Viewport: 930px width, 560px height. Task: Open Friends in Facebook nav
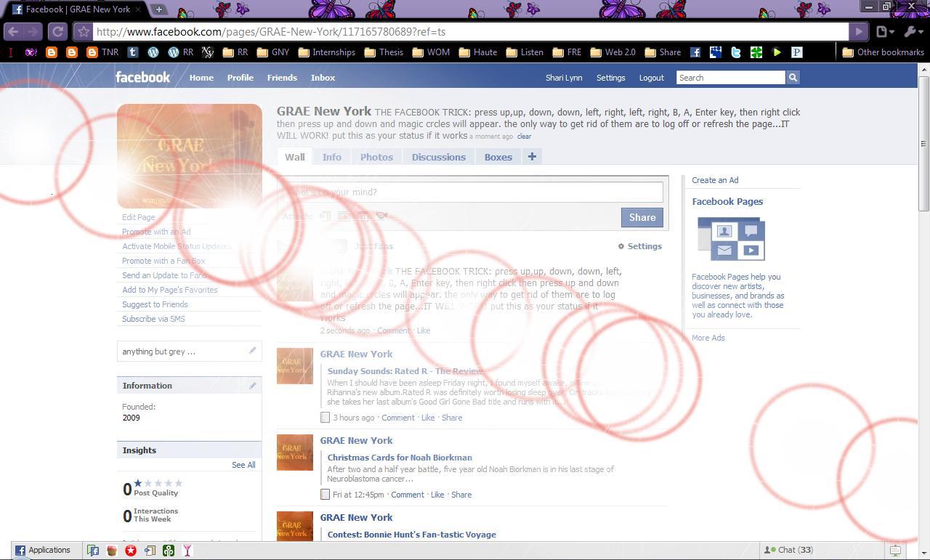(x=282, y=78)
